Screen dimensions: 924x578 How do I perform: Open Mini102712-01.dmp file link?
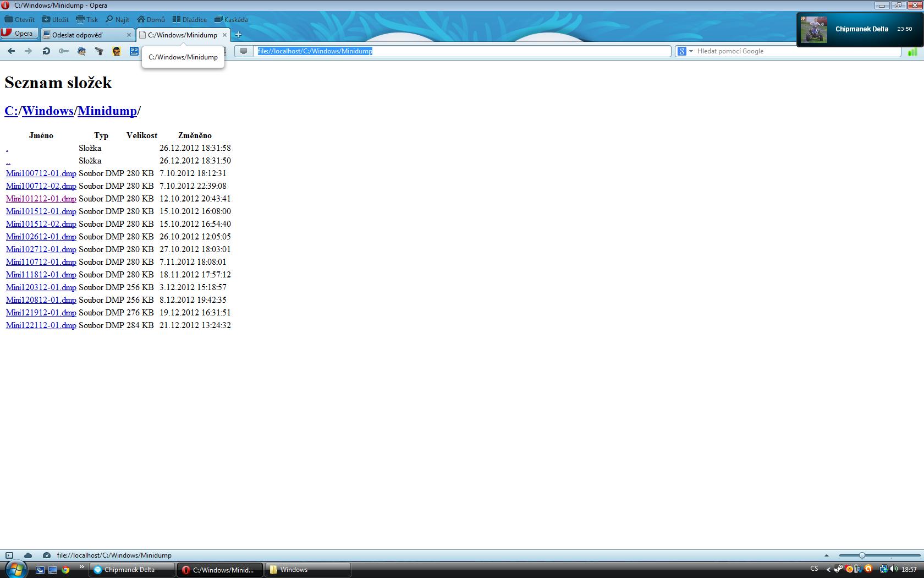tap(41, 249)
